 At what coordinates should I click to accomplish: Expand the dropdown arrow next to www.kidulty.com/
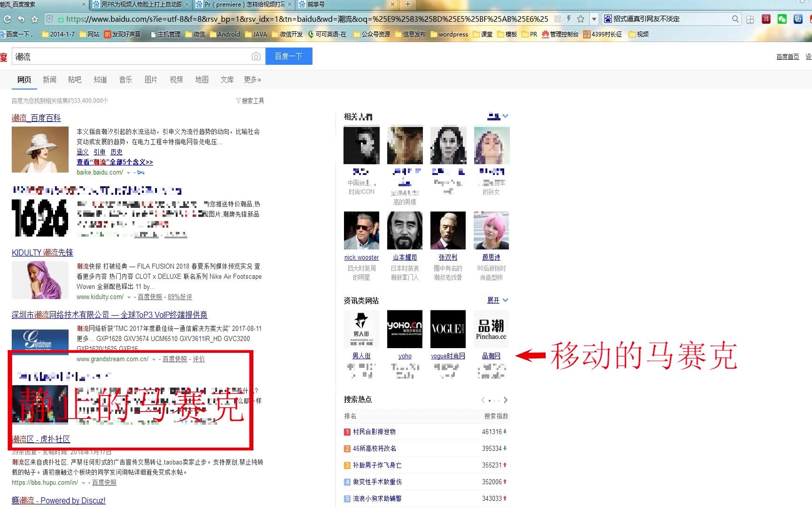(129, 297)
